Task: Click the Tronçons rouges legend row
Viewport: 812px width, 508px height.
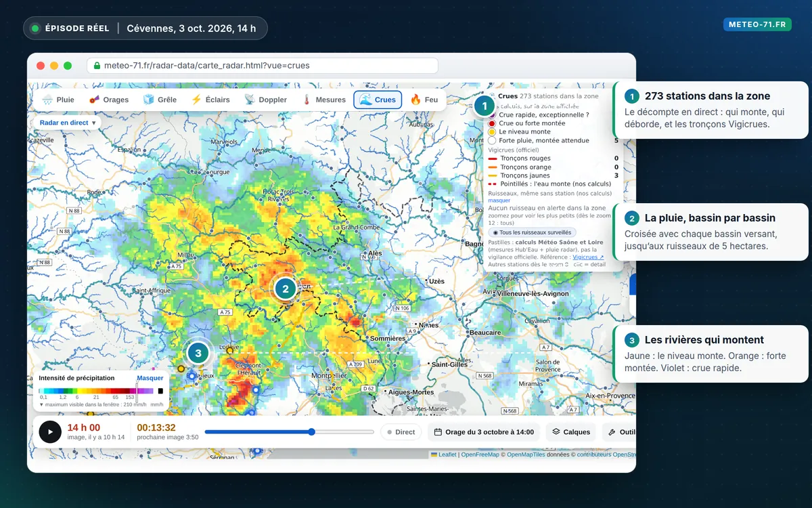Action: pos(554,158)
